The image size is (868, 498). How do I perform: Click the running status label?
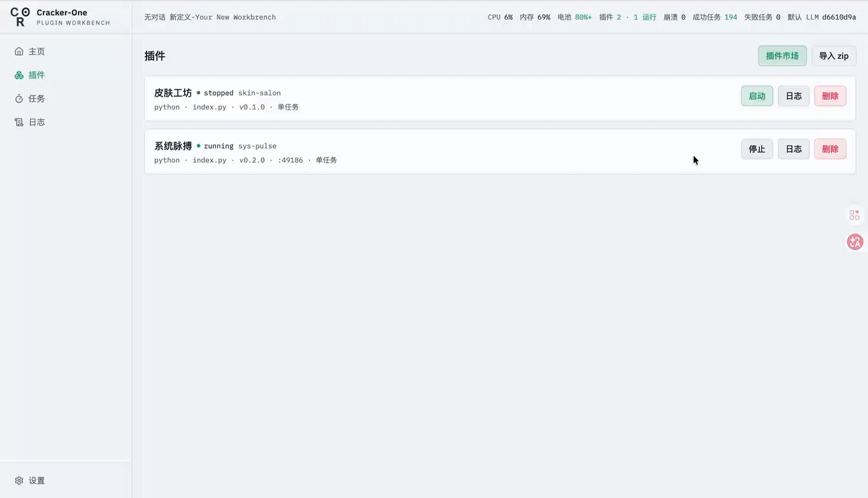(218, 146)
